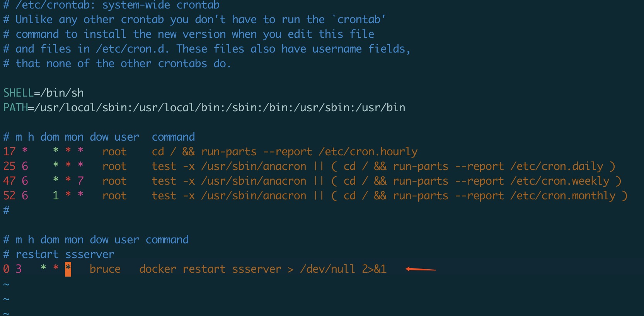
Task: Click the username bruce
Action: [105, 269]
